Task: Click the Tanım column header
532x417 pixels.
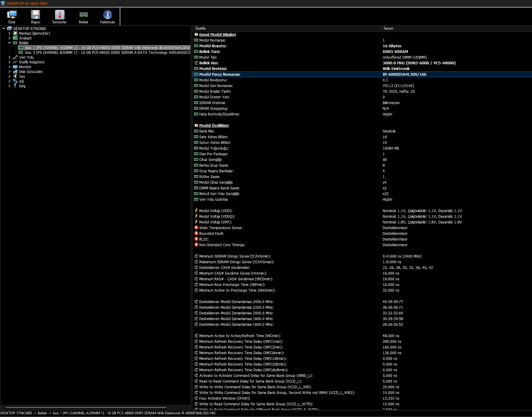Action: click(456, 28)
